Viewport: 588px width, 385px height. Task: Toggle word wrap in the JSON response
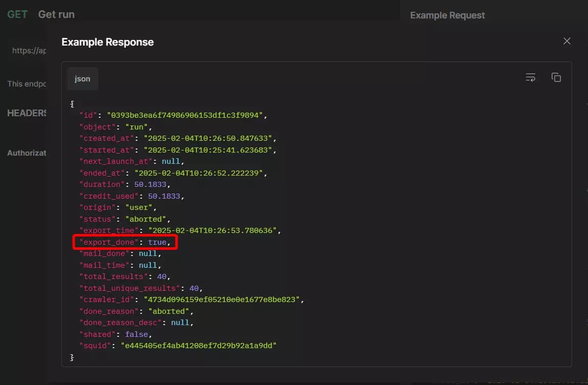[x=530, y=77]
